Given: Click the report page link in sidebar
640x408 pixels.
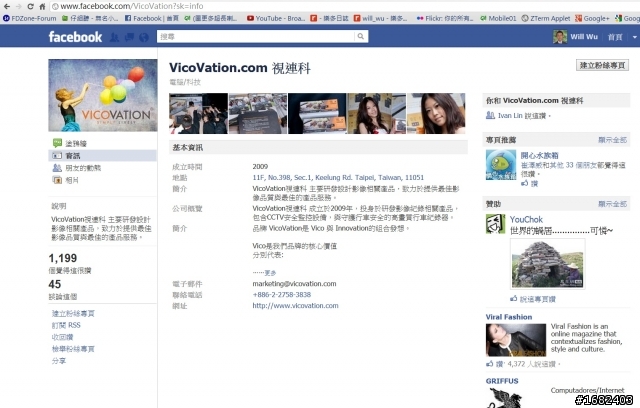Looking at the screenshot, I should 73,349.
